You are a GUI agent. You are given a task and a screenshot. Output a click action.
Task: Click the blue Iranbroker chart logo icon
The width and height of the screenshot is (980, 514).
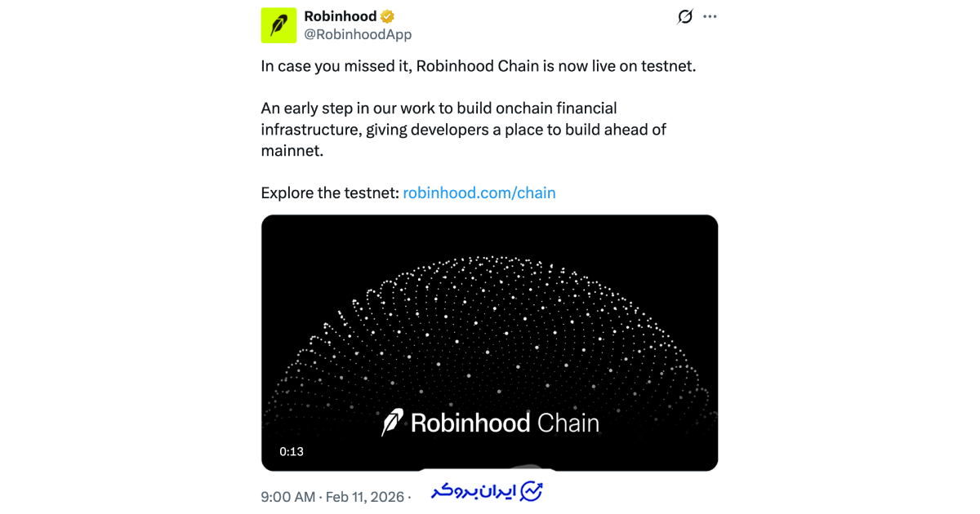pyautogui.click(x=532, y=491)
